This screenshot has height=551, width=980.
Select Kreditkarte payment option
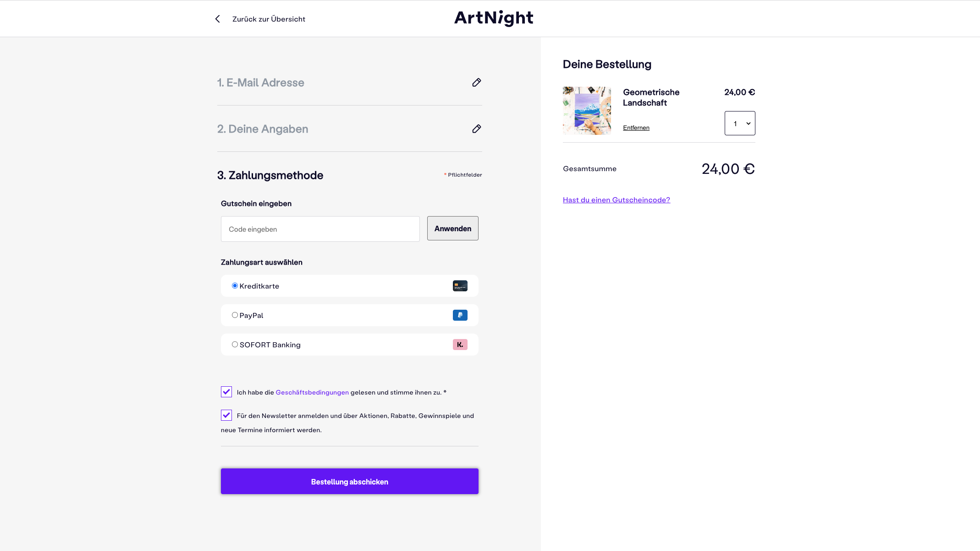click(235, 286)
